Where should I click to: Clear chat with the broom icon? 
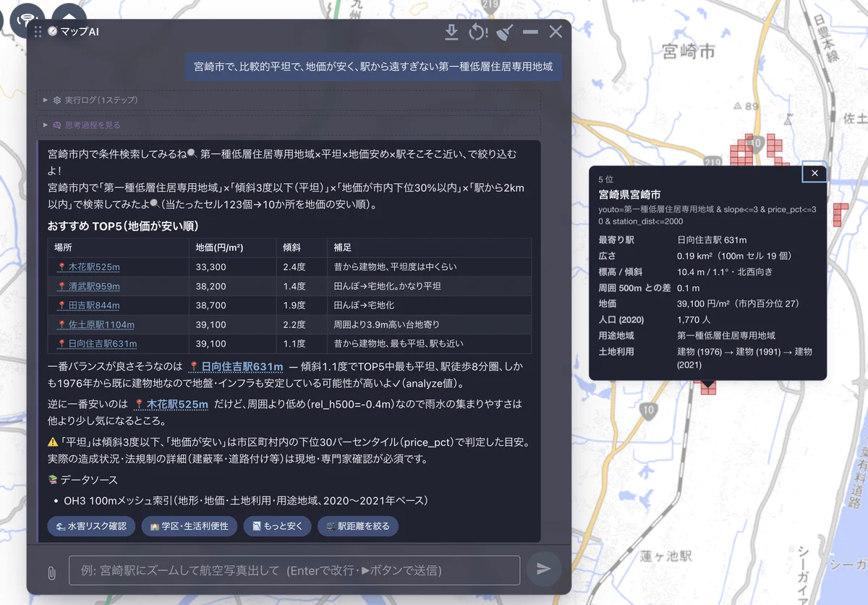(x=506, y=32)
